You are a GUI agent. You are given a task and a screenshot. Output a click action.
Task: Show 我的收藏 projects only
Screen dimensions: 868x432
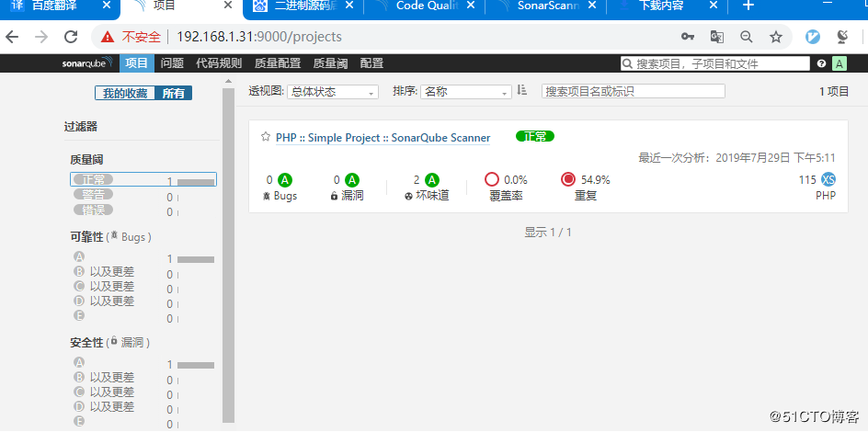pos(124,94)
